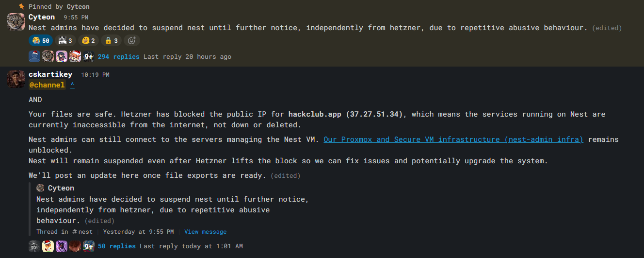Click the caret link next to @channel

72,85
